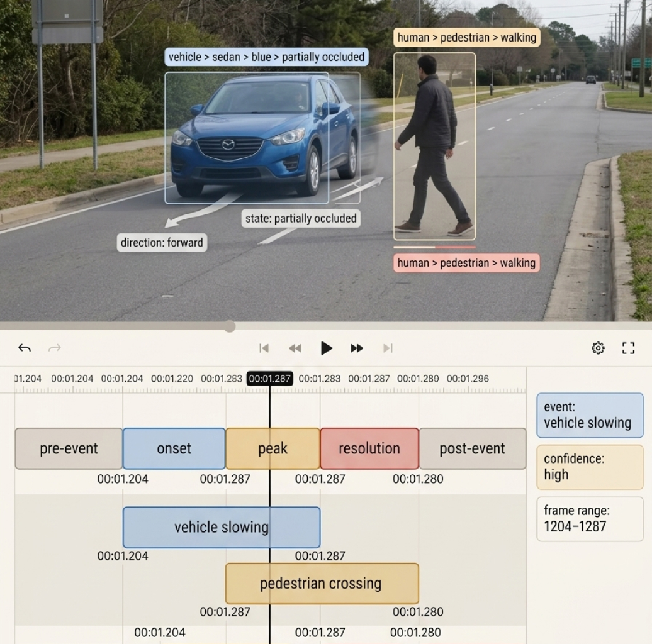Select the post-event phase segment
This screenshot has height=644, width=652.
point(473,448)
